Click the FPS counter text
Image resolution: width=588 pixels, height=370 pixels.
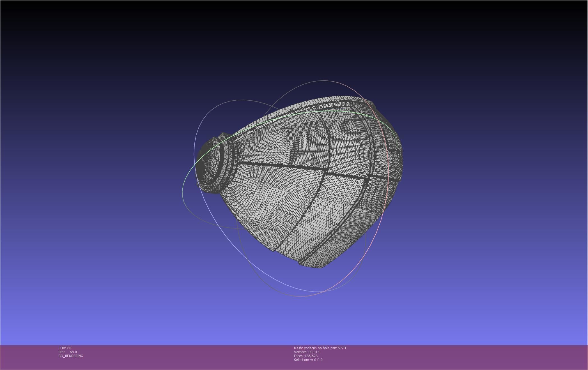(67, 352)
